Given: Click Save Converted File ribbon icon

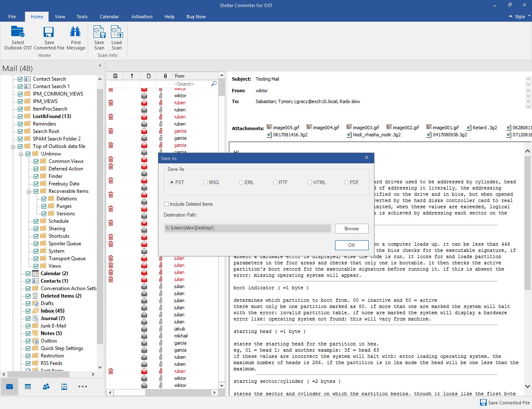Looking at the screenshot, I should (49, 32).
